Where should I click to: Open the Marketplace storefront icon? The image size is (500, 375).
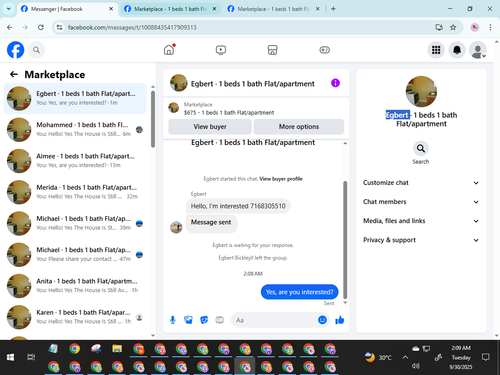click(x=272, y=50)
